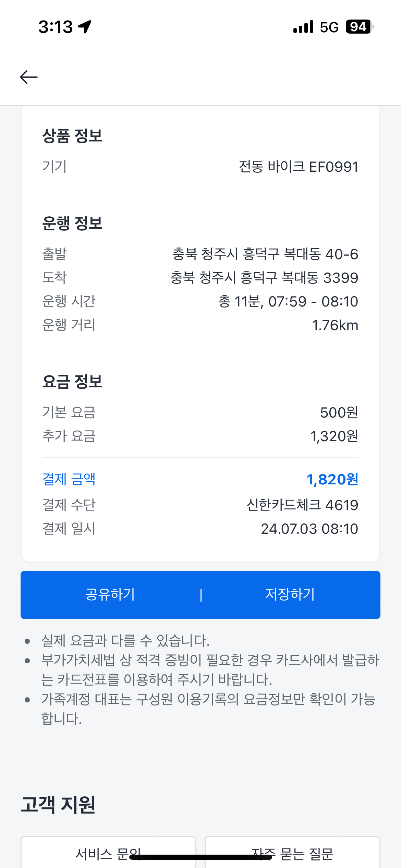This screenshot has height=868, width=401.
Task: Tap the 5G network indicator
Action: tap(329, 27)
